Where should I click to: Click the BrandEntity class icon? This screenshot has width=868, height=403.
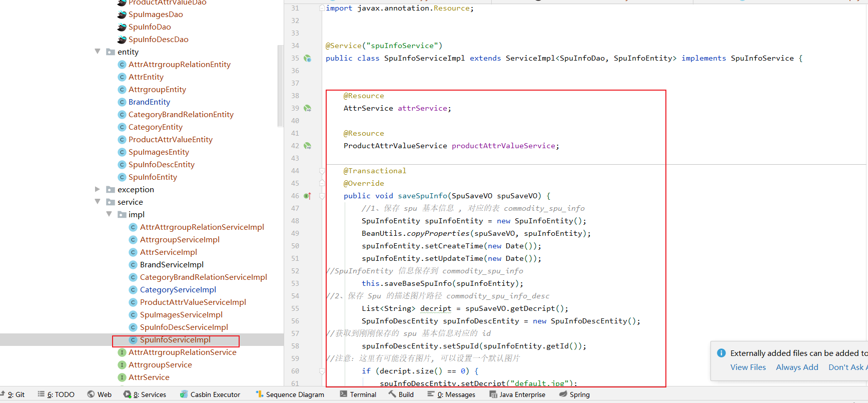[x=122, y=102]
